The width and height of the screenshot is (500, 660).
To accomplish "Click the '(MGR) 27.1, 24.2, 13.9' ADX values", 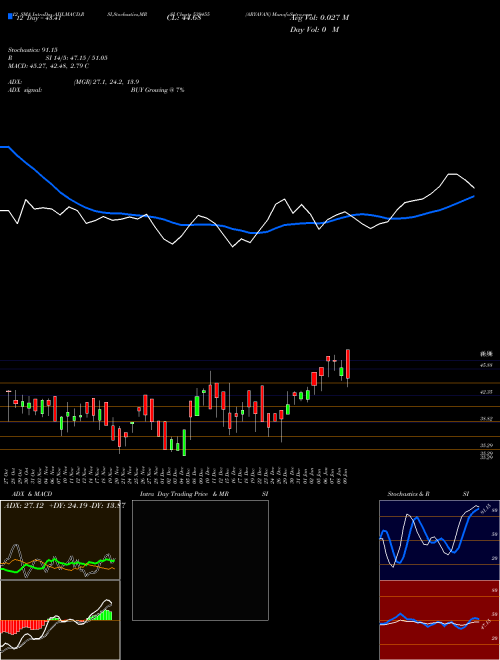I will pos(106,82).
